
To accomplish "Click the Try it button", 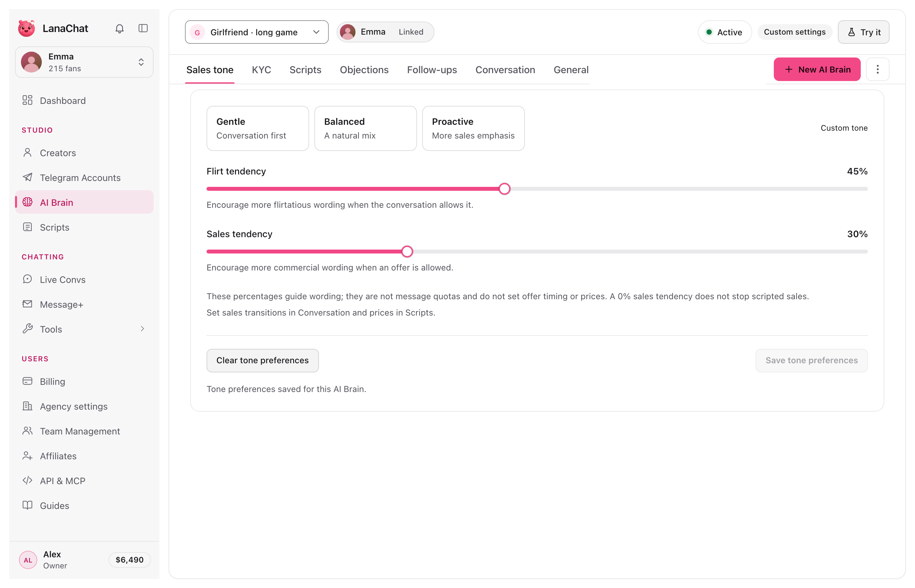I will pyautogui.click(x=863, y=32).
